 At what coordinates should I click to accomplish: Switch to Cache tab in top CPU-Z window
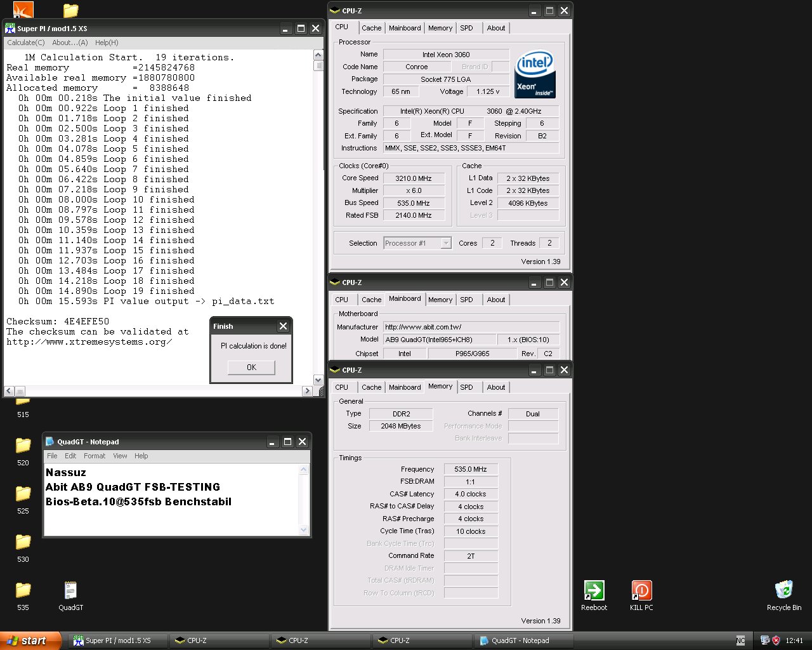[372, 28]
